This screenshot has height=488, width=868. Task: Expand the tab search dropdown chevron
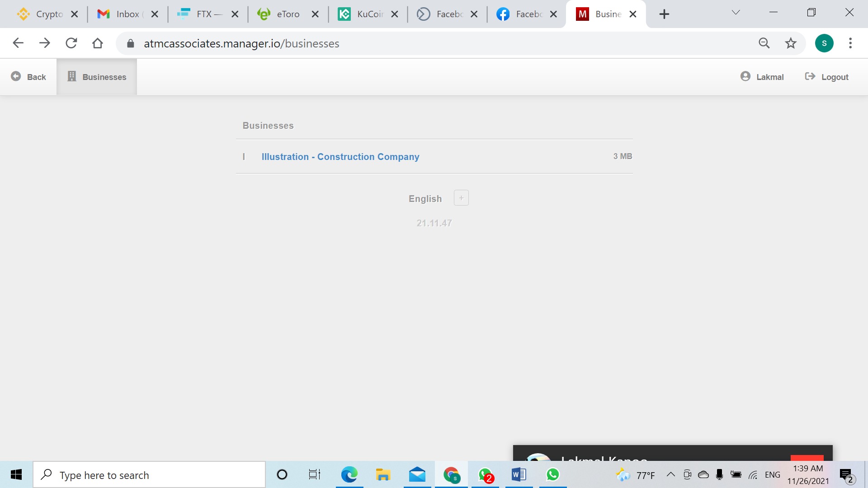click(736, 13)
